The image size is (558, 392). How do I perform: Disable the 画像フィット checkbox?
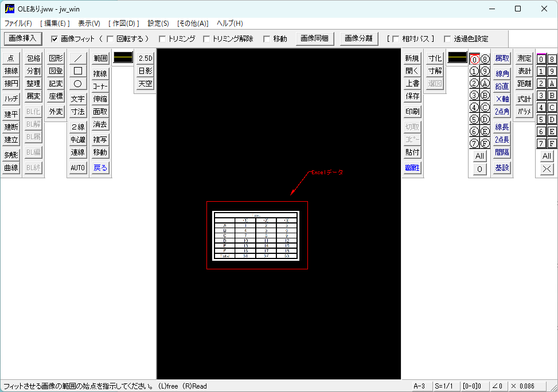(53, 39)
